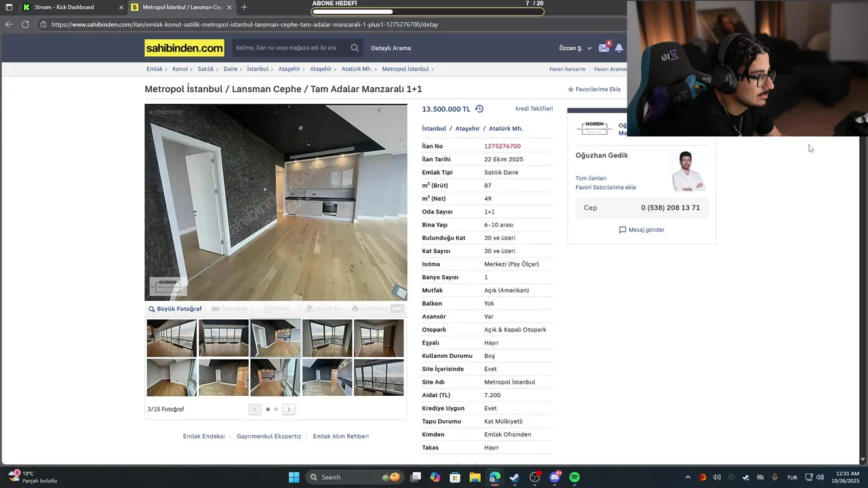Click the 13.500.000 TL price text

[x=446, y=109]
